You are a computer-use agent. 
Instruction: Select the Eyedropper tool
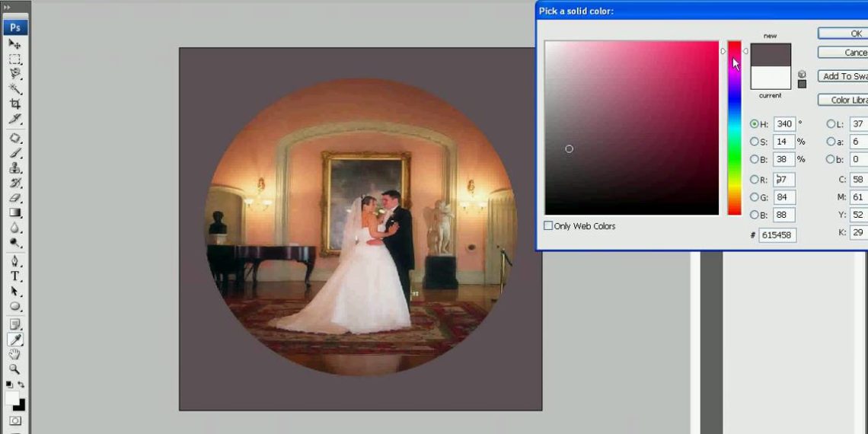point(15,340)
